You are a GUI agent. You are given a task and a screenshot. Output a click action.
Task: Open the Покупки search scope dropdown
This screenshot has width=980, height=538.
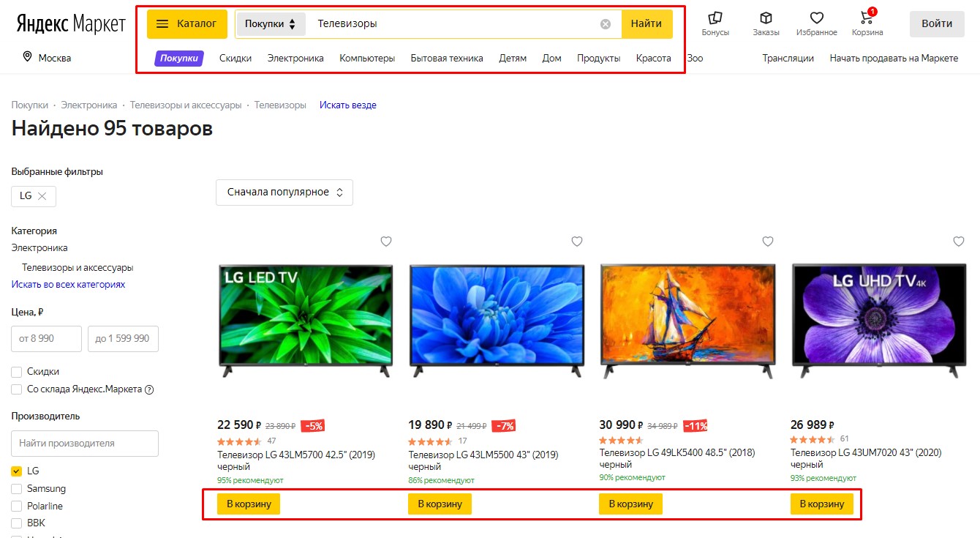271,24
